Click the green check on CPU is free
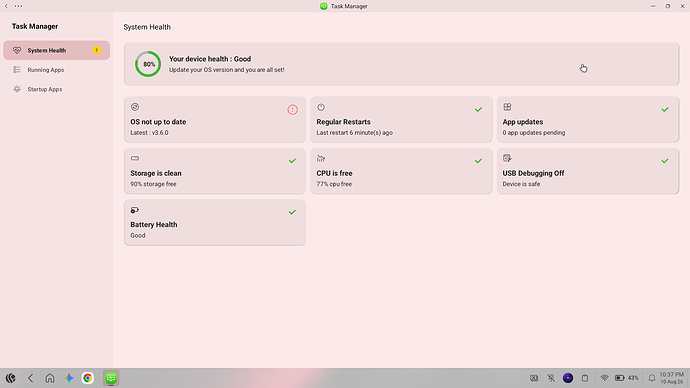The width and height of the screenshot is (690, 388). [478, 161]
